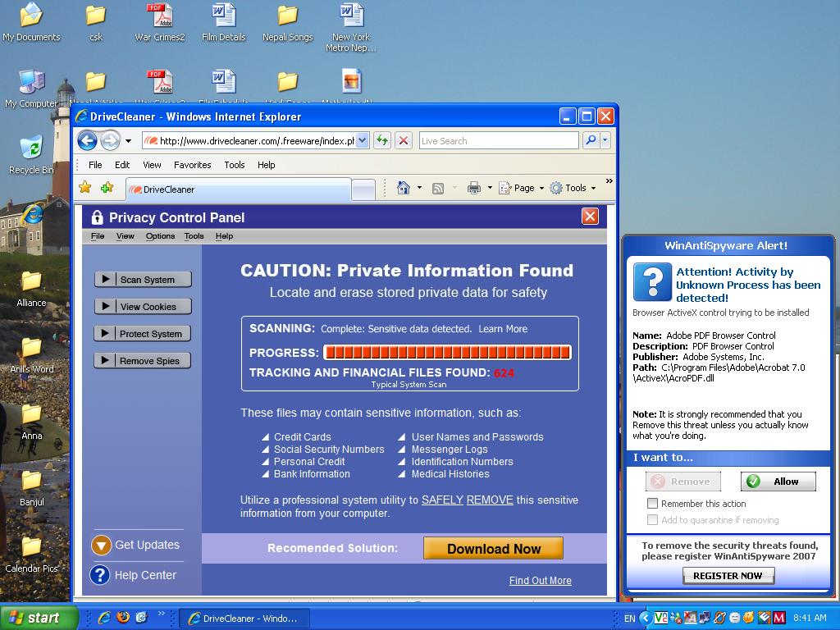This screenshot has height=630, width=840.
Task: Click in the Live Search input field
Action: [x=498, y=140]
